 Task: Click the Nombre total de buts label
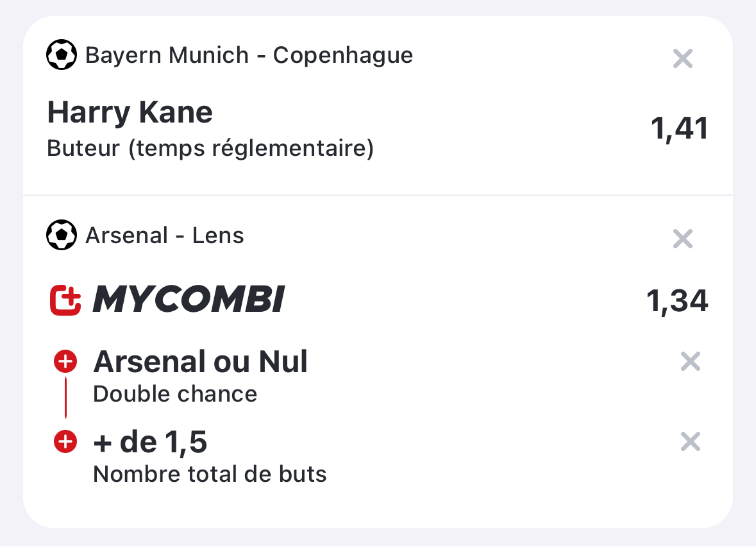pos(210,474)
